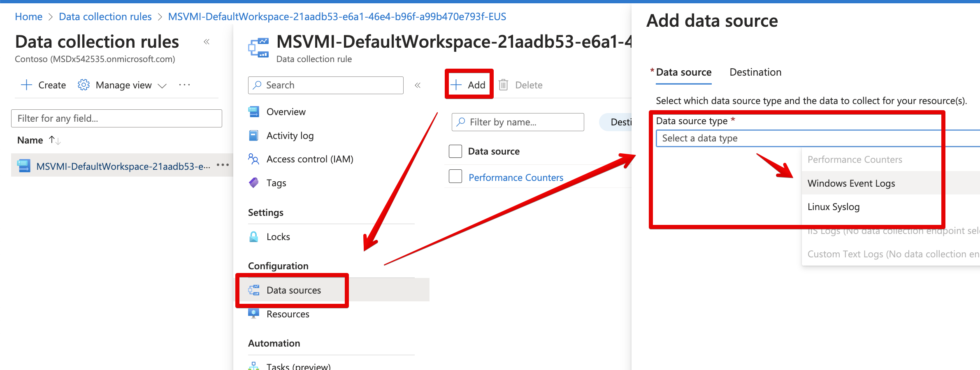Switch to the Data source tab
Image resolution: width=980 pixels, height=370 pixels.
coord(683,72)
